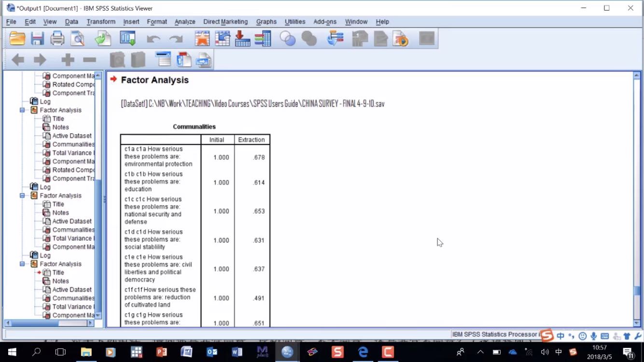Click the extraction value .678
The image size is (644, 362).
259,157
